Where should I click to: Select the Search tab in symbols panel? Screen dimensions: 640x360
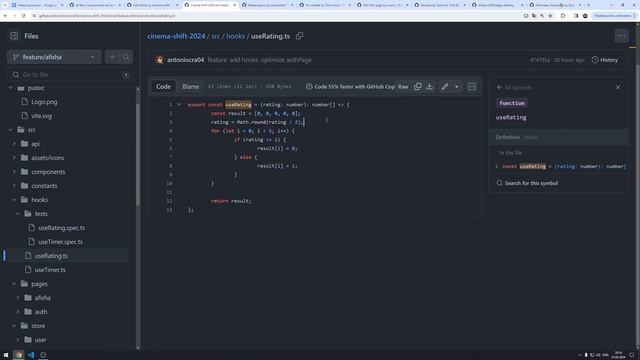[x=530, y=137]
